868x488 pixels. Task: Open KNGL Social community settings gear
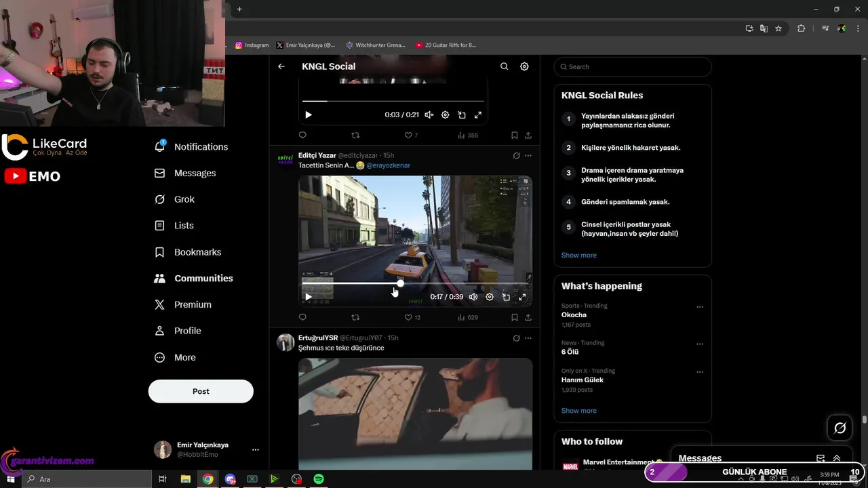pos(524,66)
